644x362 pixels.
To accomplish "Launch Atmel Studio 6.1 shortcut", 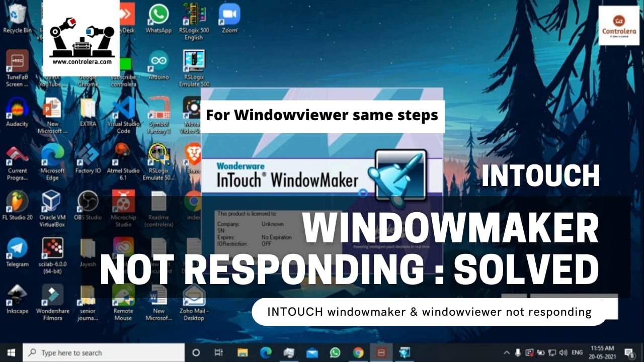I will click(x=124, y=162).
